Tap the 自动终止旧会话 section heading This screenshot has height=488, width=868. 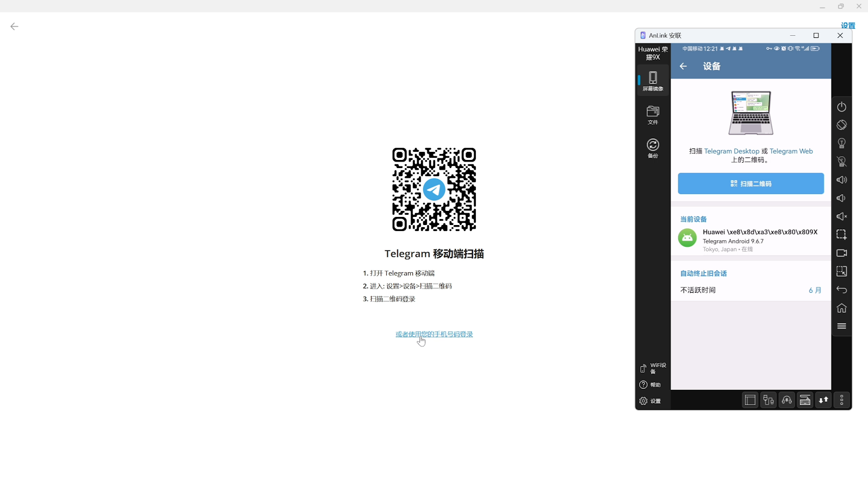704,273
